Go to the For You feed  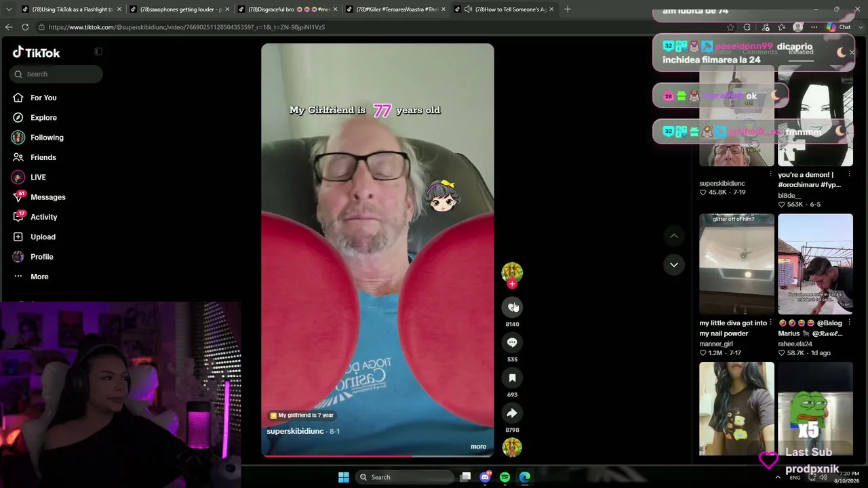(x=43, y=98)
